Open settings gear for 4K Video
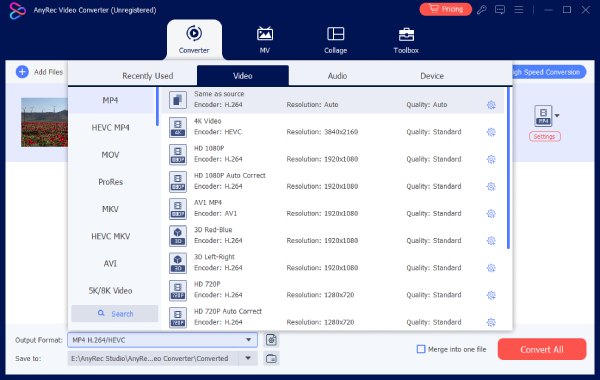Viewport: 600px width, 380px height. tap(491, 132)
